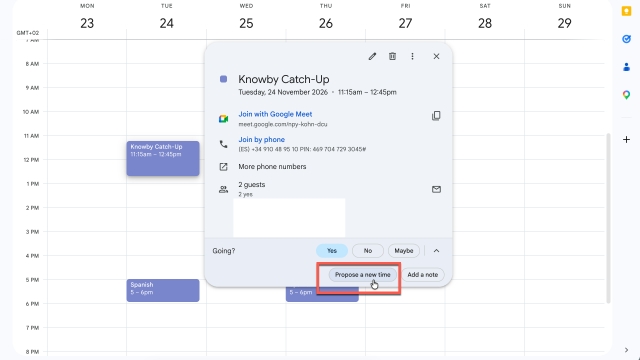
Task: Click the external link icon beside More phone numbers
Action: pyautogui.click(x=223, y=167)
